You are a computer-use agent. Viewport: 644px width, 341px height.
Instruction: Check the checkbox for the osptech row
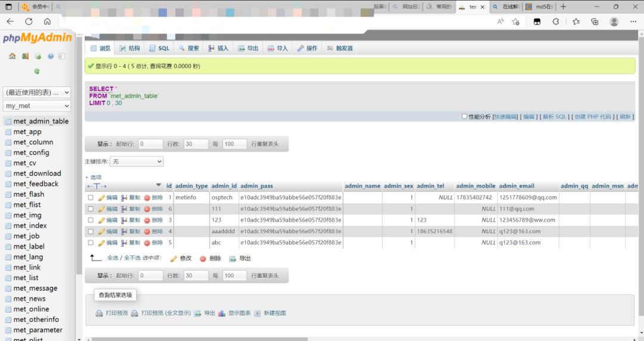tap(91, 197)
